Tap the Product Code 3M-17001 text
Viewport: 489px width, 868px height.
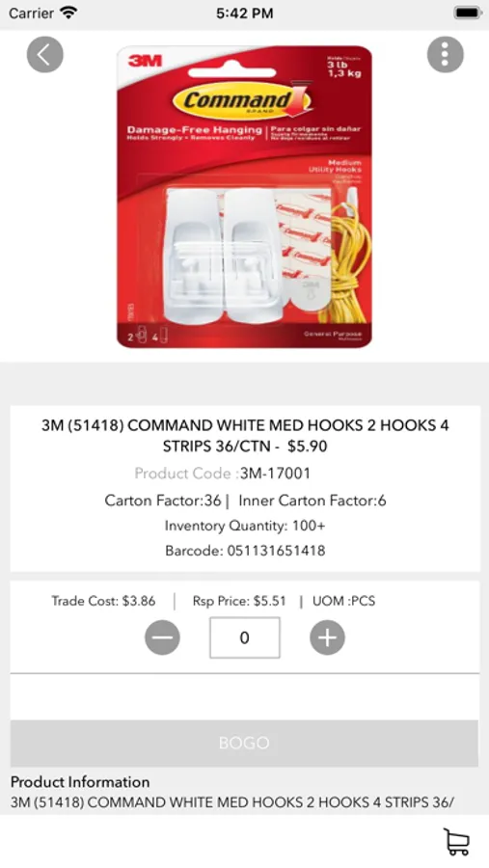(x=223, y=474)
